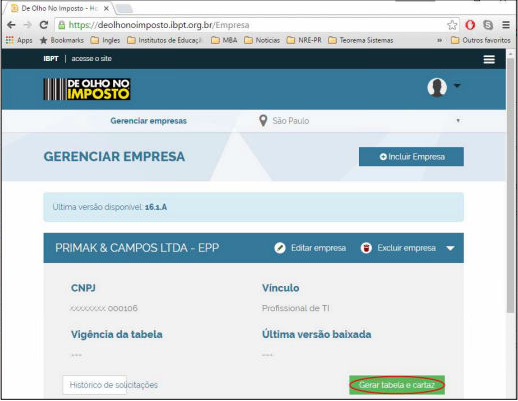Click the Skype extension icon
The width and height of the screenshot is (518, 401).
click(x=488, y=25)
